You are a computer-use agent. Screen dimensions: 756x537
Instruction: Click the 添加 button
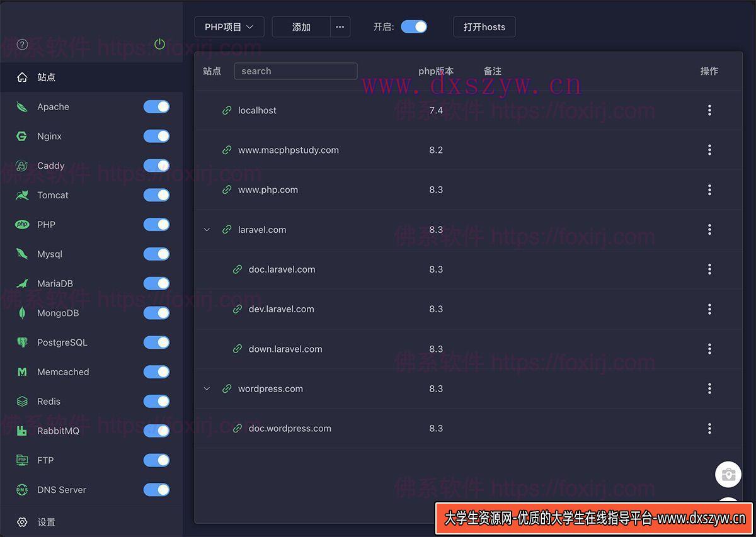tap(301, 27)
